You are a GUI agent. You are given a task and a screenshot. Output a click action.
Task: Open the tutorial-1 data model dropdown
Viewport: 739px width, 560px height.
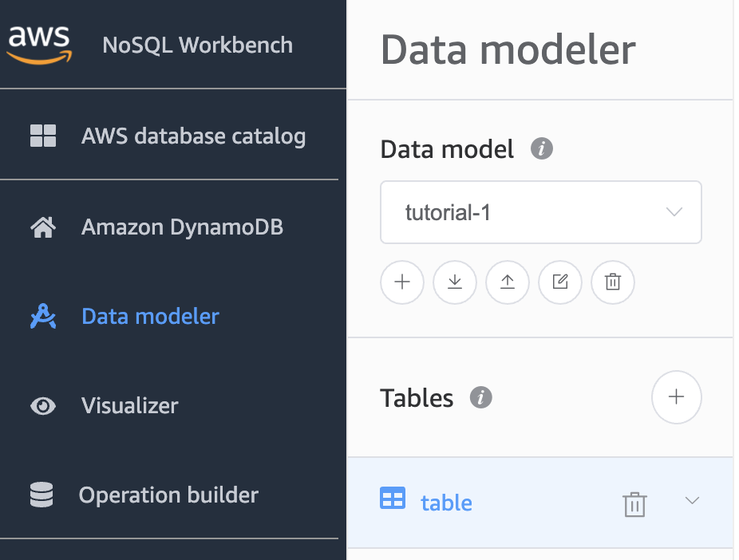pyautogui.click(x=540, y=212)
